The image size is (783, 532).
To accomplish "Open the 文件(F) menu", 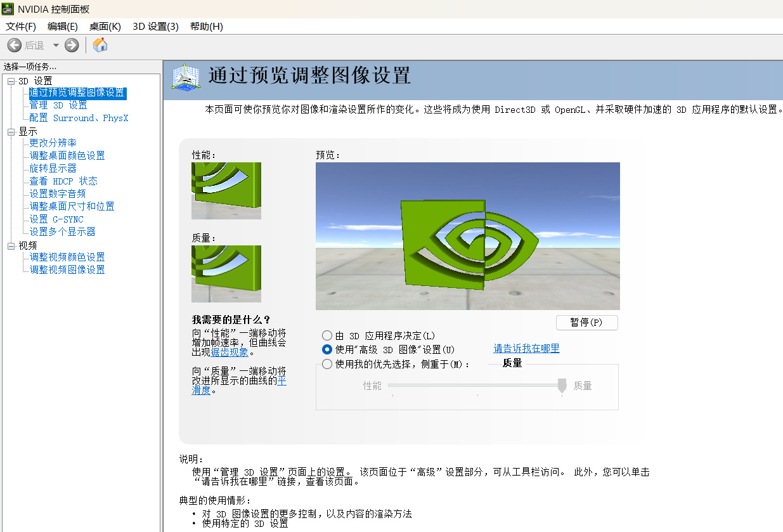I will point(21,26).
